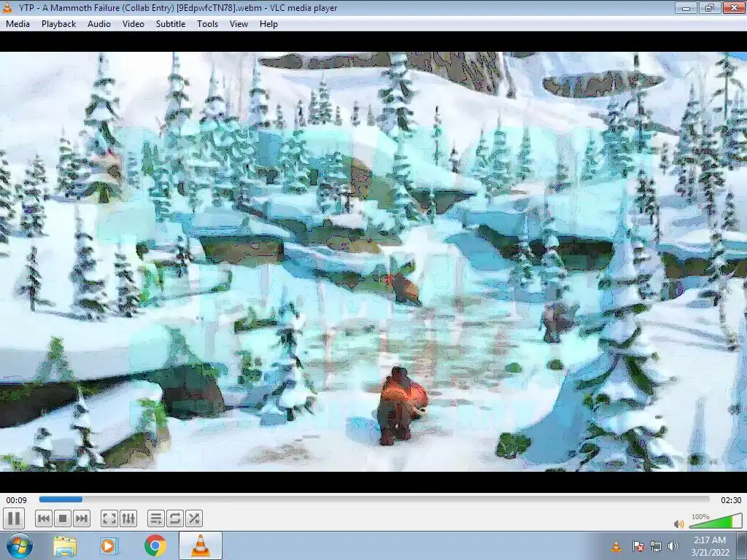Switch elapsed time display 00:09
This screenshot has width=747, height=560.
pos(16,500)
